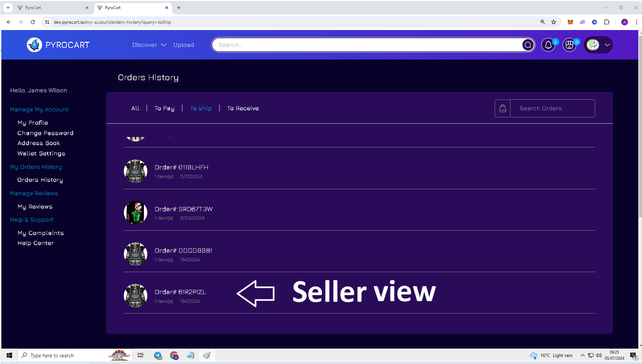Viewport: 642px width, 364px height.
Task: Click the zoom magnifier icon in address bar
Action: 542,22
